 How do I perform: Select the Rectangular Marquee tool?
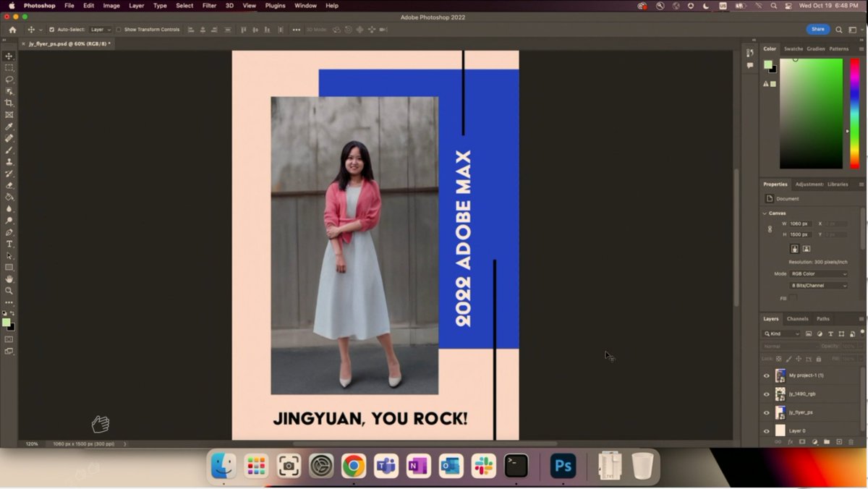(x=9, y=67)
